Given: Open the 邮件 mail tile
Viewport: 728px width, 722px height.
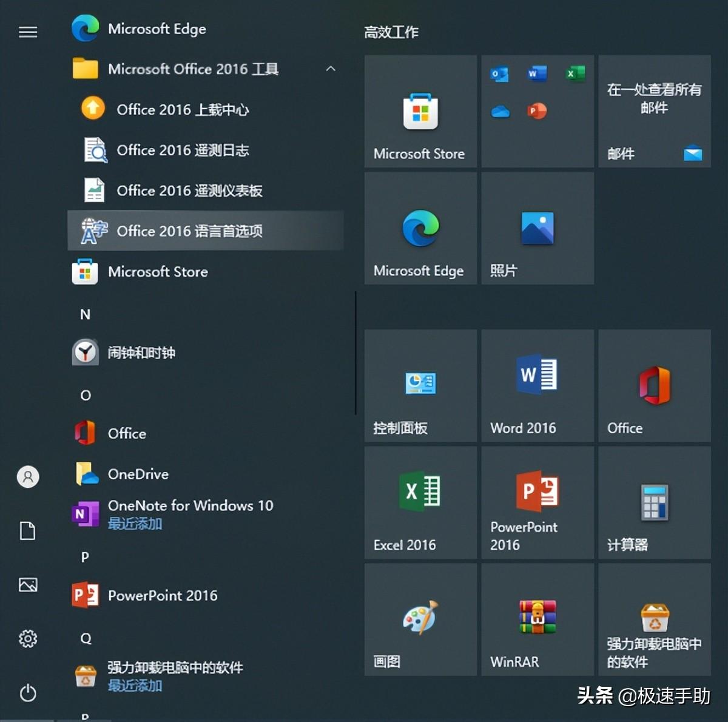Looking at the screenshot, I should 654,111.
